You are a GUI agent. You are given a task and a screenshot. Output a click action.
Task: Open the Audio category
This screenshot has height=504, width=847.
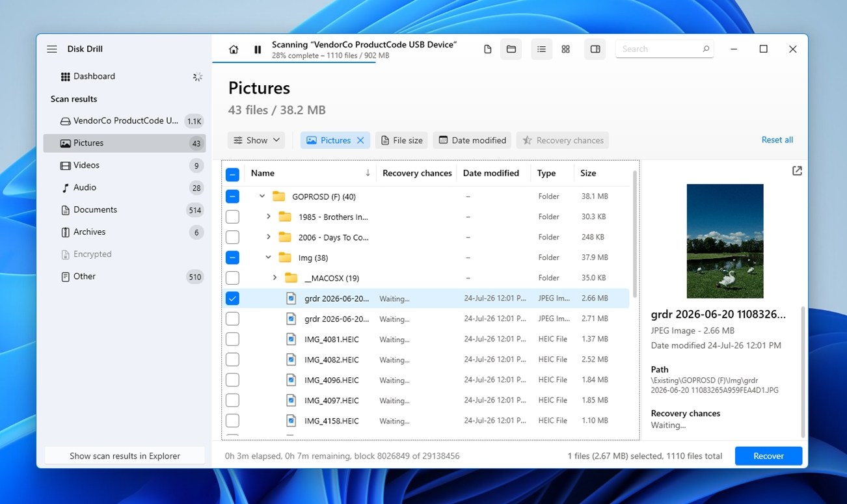125,187
